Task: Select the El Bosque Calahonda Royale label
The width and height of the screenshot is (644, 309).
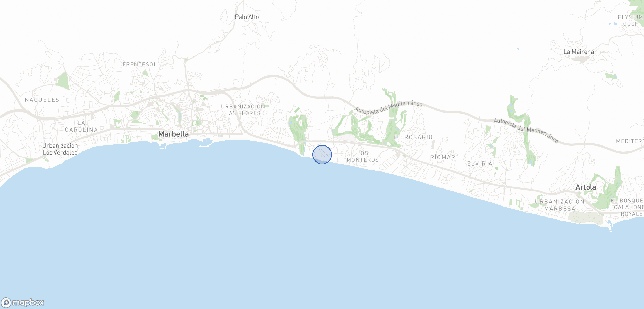Action: point(627,207)
